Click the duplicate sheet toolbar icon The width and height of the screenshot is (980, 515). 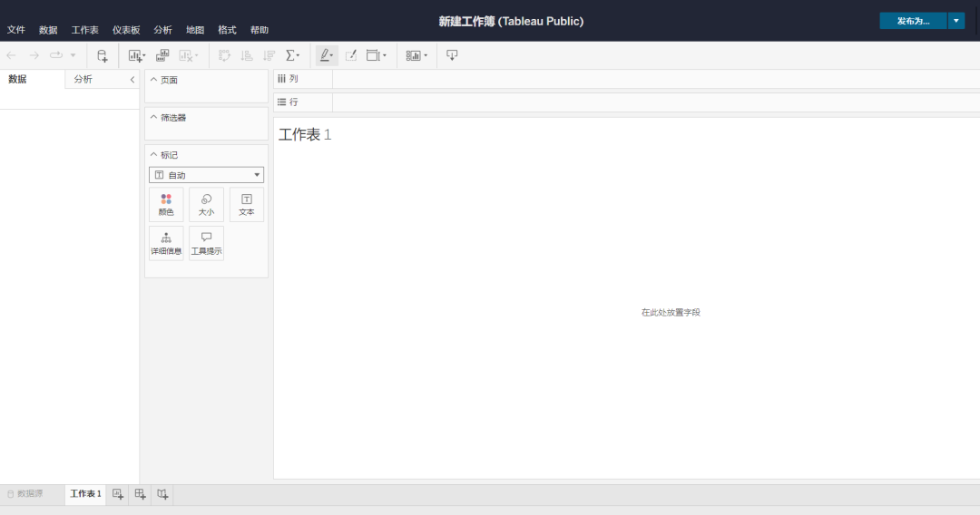[162, 55]
